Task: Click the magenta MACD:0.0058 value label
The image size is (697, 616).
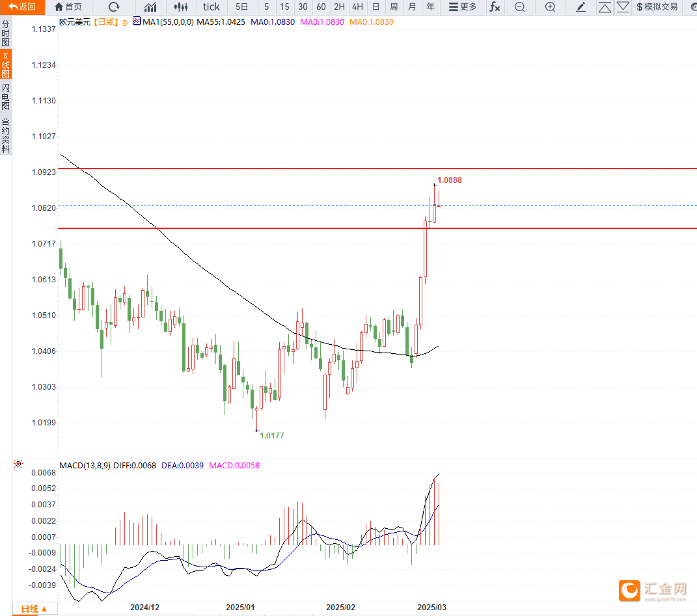Action: pyautogui.click(x=234, y=465)
